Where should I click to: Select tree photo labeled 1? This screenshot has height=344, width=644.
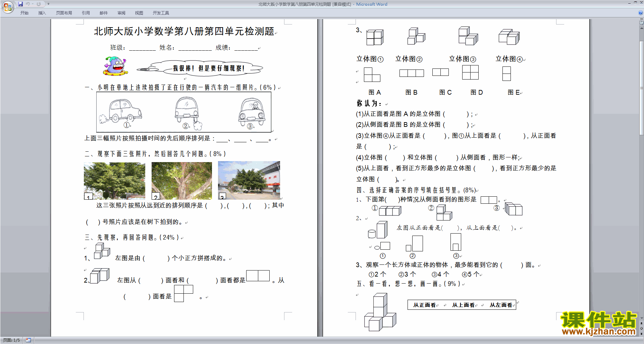coord(114,181)
